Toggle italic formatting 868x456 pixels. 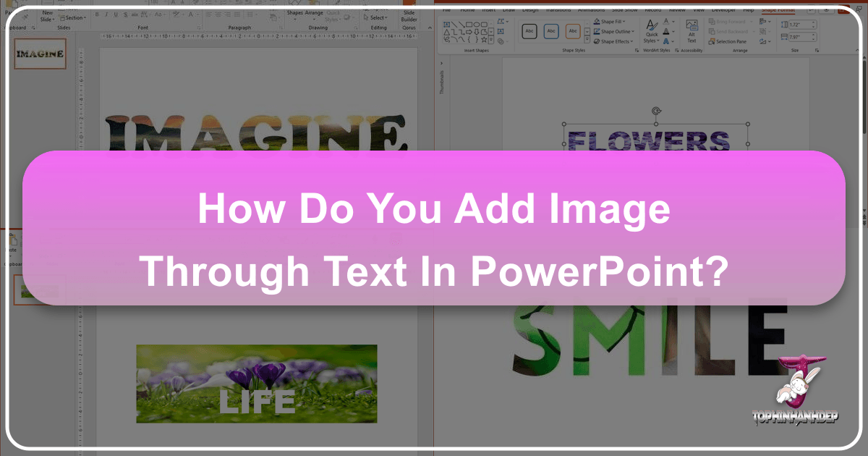106,13
